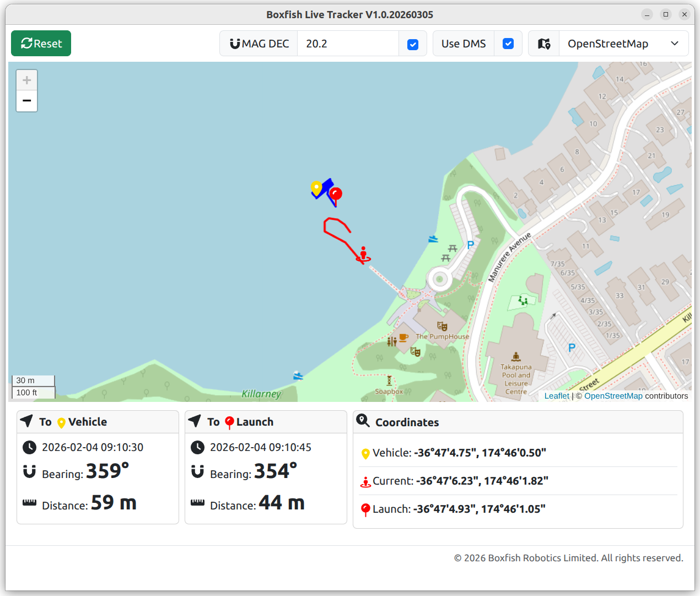Click the navigation arrow icon in To Vehicle header
700x596 pixels.
[x=26, y=421]
